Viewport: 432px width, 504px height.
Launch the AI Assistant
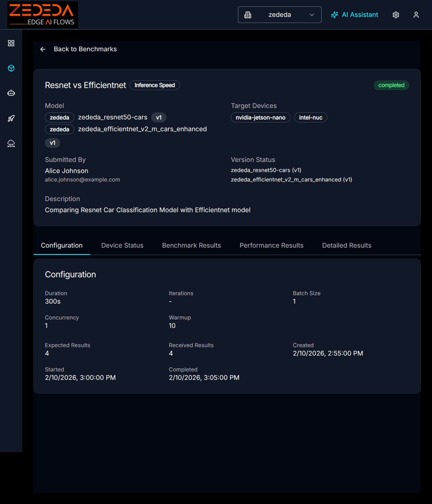tap(355, 15)
